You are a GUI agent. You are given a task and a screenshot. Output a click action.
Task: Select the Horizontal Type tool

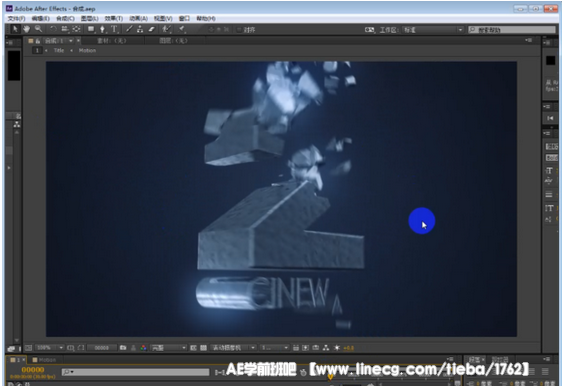click(x=114, y=29)
